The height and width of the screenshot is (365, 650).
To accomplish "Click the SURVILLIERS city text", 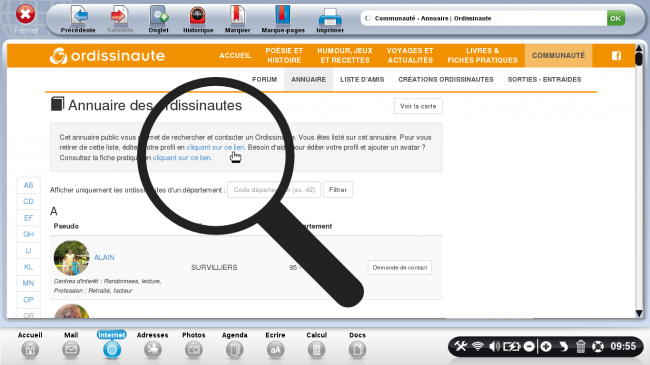I will coord(214,268).
